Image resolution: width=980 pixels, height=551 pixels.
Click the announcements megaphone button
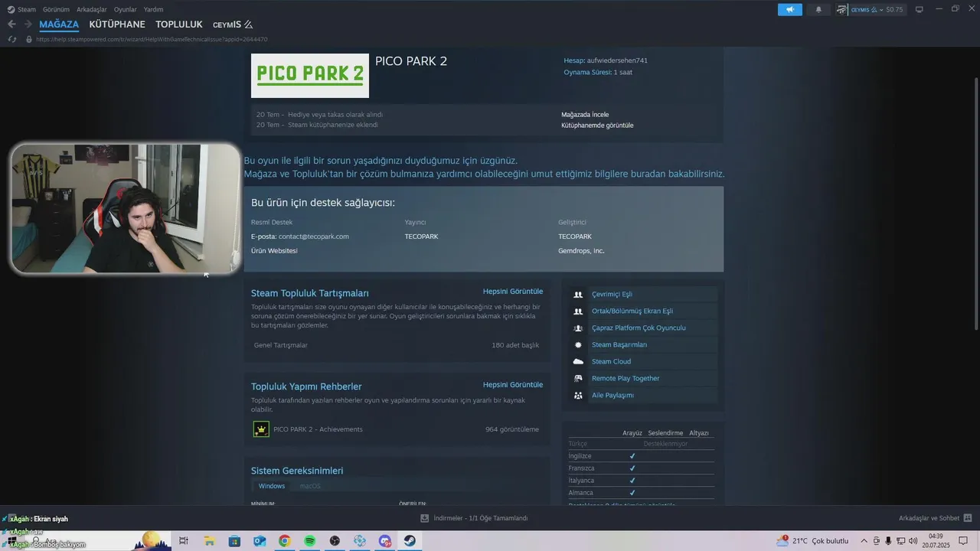click(x=789, y=9)
